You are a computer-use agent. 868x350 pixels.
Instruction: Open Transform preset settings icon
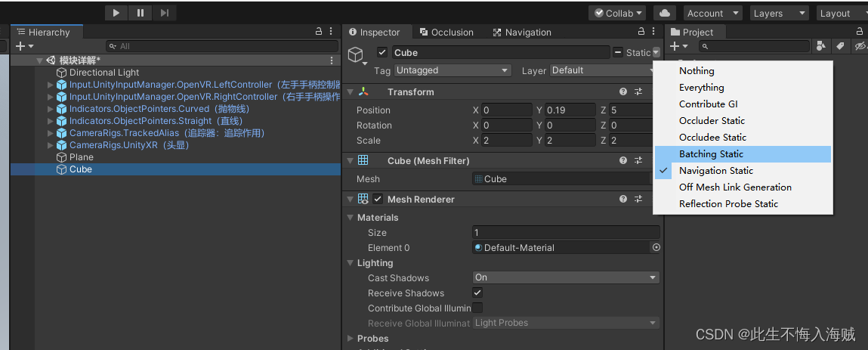click(x=638, y=92)
